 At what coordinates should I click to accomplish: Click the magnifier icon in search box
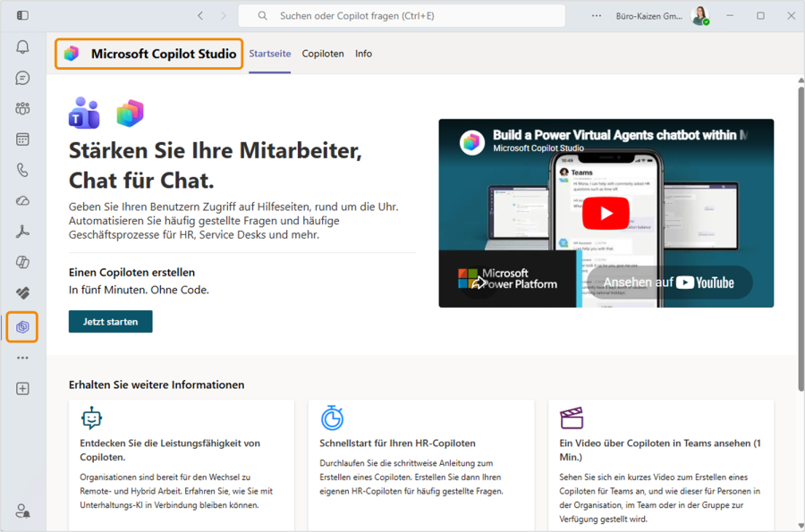(x=262, y=16)
